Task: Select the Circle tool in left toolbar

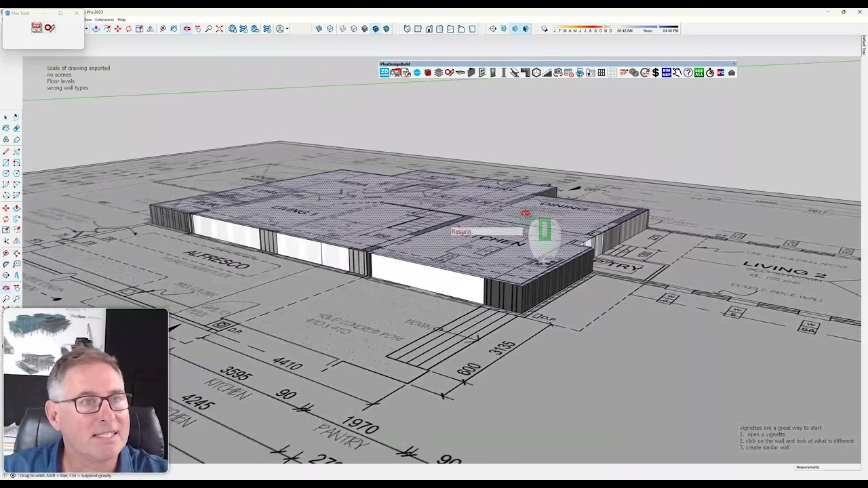Action: (5, 173)
